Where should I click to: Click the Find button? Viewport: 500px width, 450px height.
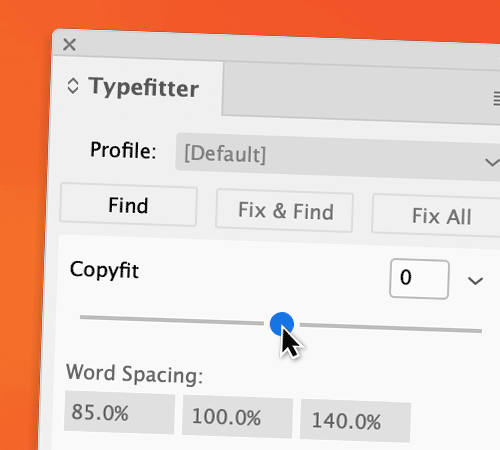tap(128, 205)
